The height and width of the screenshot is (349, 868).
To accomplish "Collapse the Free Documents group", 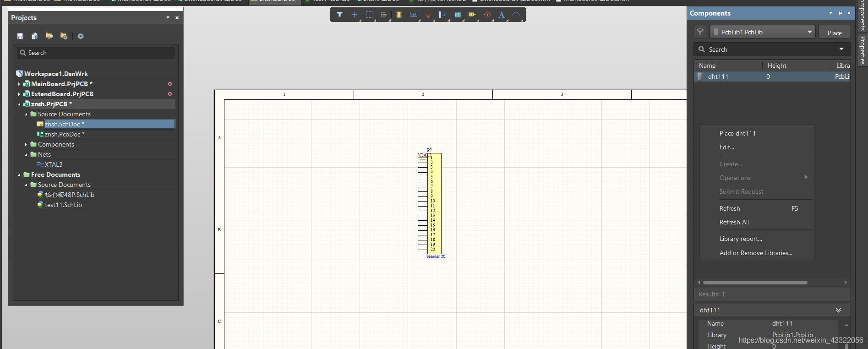I will (x=19, y=174).
